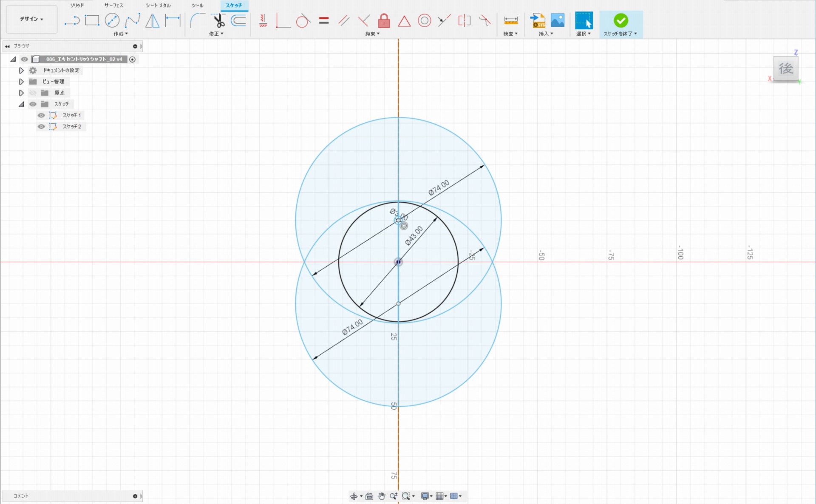The width and height of the screenshot is (816, 504).
Task: Expand the ドキュメントの設定 node
Action: point(21,71)
